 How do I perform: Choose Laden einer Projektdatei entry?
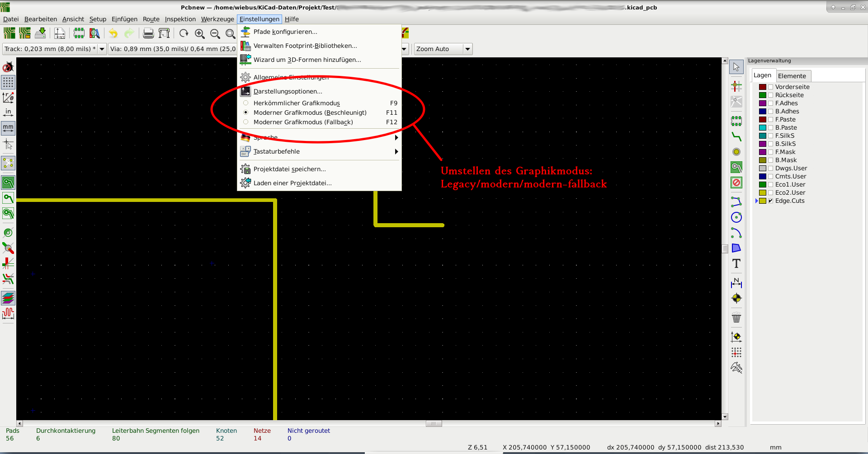click(x=319, y=183)
